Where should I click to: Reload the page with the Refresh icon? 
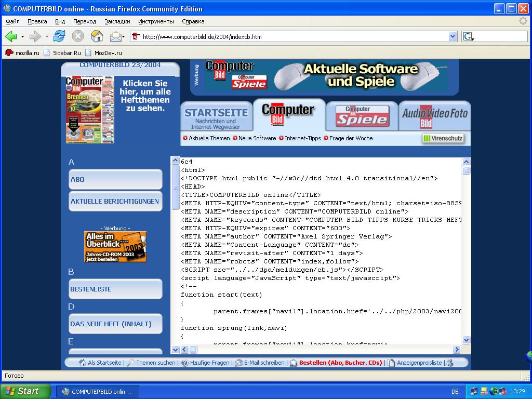point(59,36)
